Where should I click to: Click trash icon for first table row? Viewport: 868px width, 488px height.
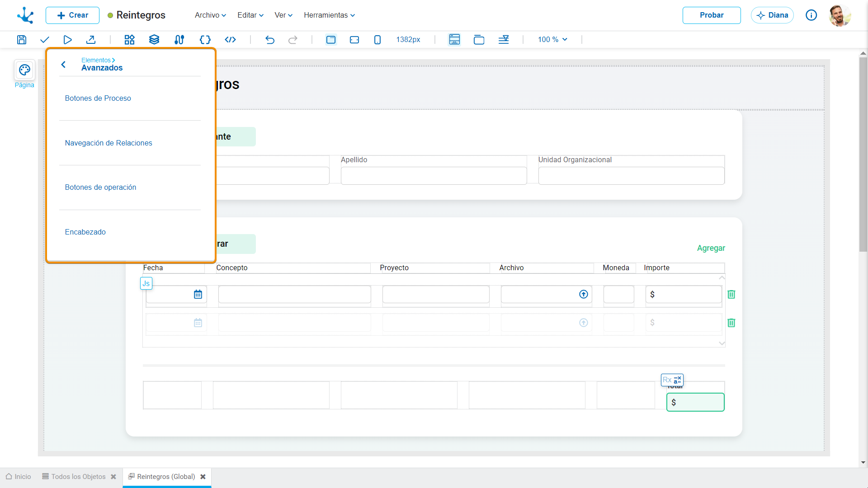731,295
